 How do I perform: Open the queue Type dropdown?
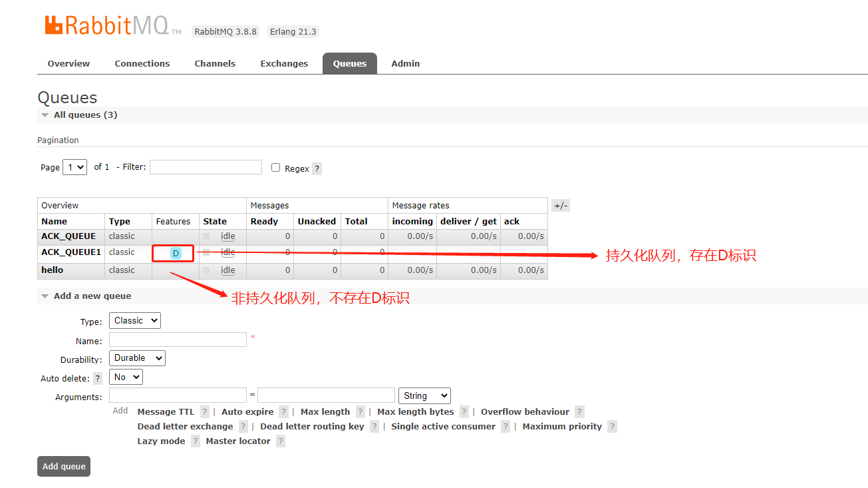pyautogui.click(x=135, y=321)
